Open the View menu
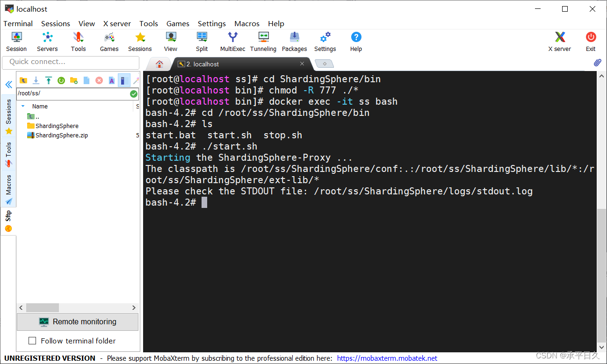 click(87, 23)
